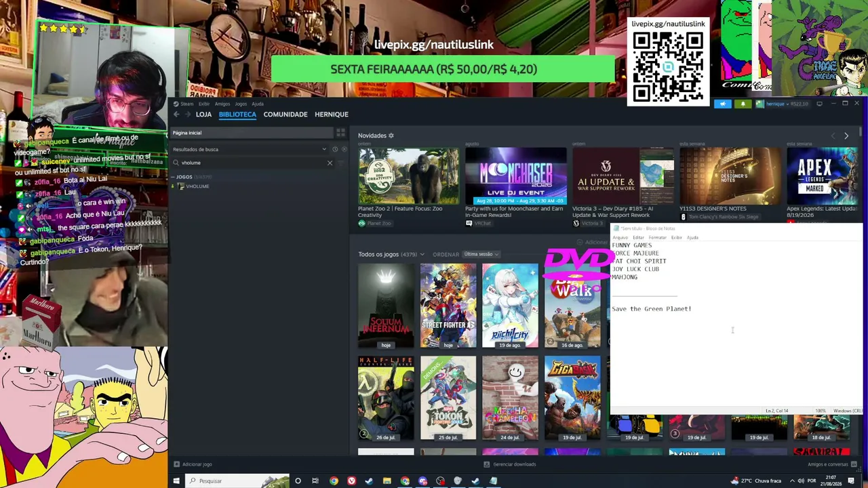Expand the Todos os jogos dropdown
868x488 pixels.
(422, 255)
